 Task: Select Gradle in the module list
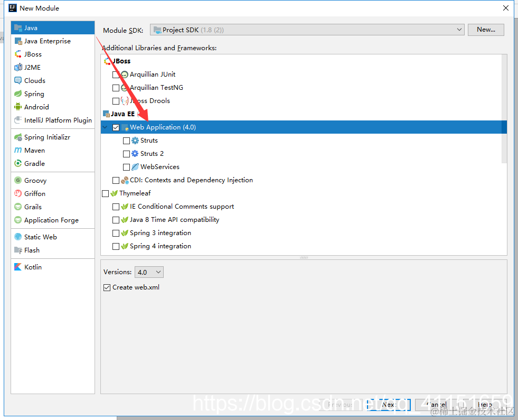tap(53, 164)
